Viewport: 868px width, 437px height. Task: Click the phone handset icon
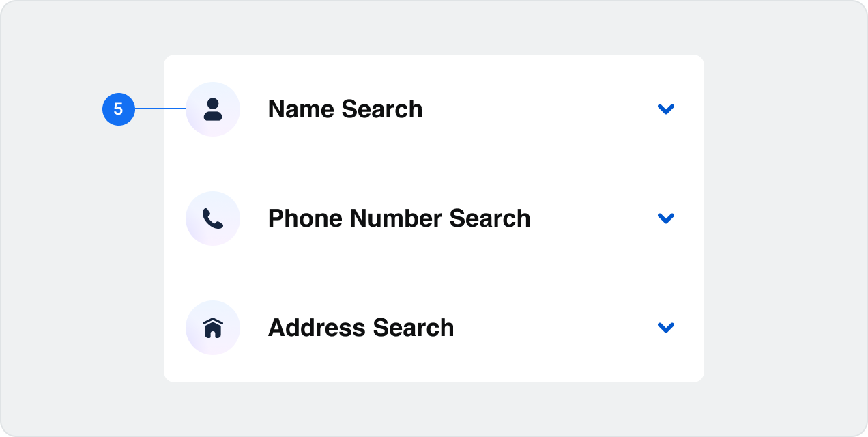tap(213, 218)
